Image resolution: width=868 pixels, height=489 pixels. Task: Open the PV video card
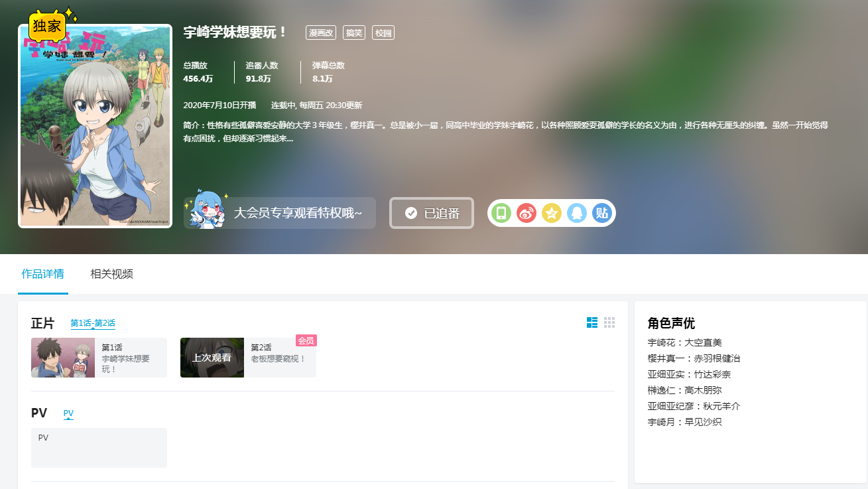click(x=99, y=448)
